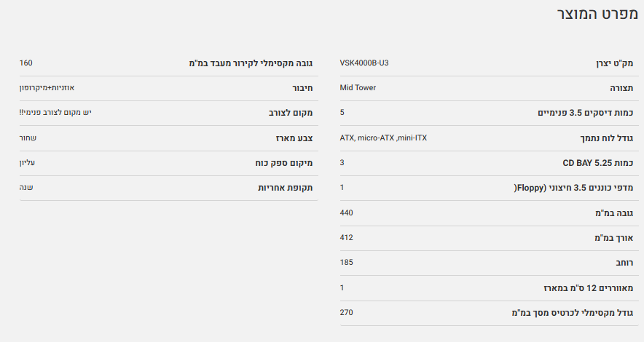
Task: Click the 160 CPU cooler height value
Action: [x=26, y=63]
